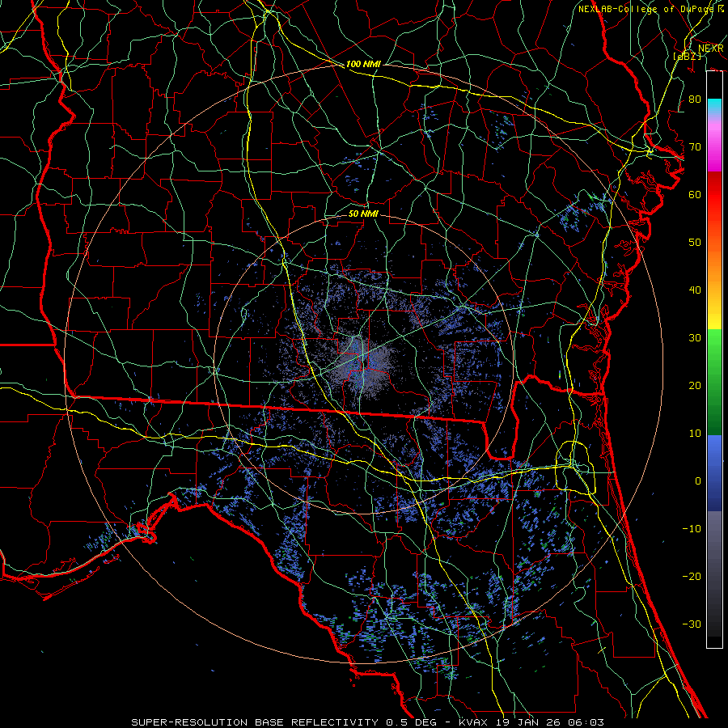Click the 0 dBZ scale value
Screen dimensions: 728x728
697,481
